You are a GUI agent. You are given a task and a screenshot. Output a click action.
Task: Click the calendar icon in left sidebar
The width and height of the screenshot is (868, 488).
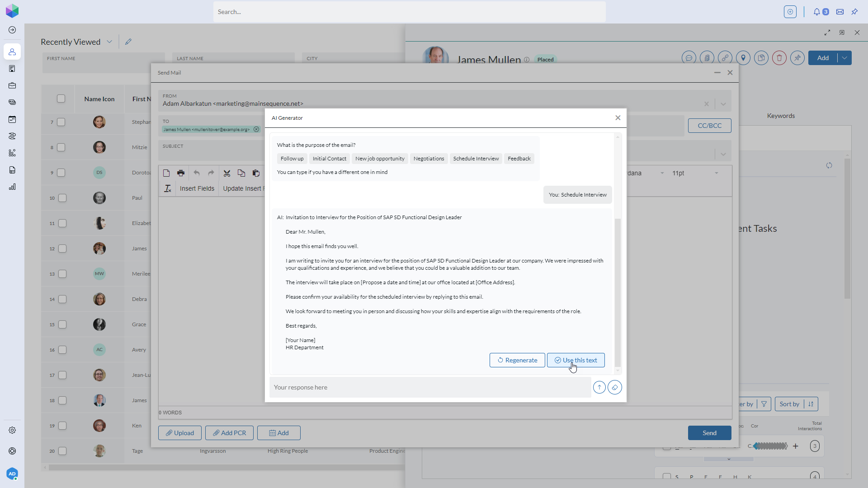coord(12,119)
